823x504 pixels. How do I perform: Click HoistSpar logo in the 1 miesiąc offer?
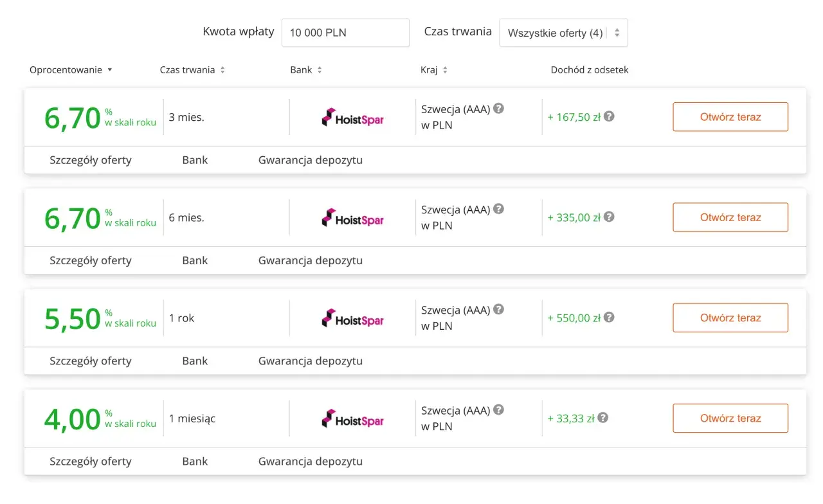(x=352, y=419)
